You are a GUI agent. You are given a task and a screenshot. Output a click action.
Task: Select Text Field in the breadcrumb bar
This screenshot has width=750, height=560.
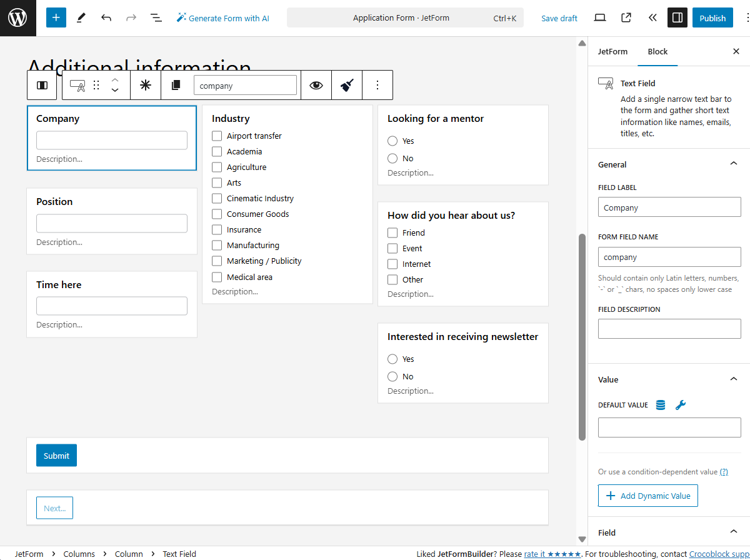click(179, 554)
